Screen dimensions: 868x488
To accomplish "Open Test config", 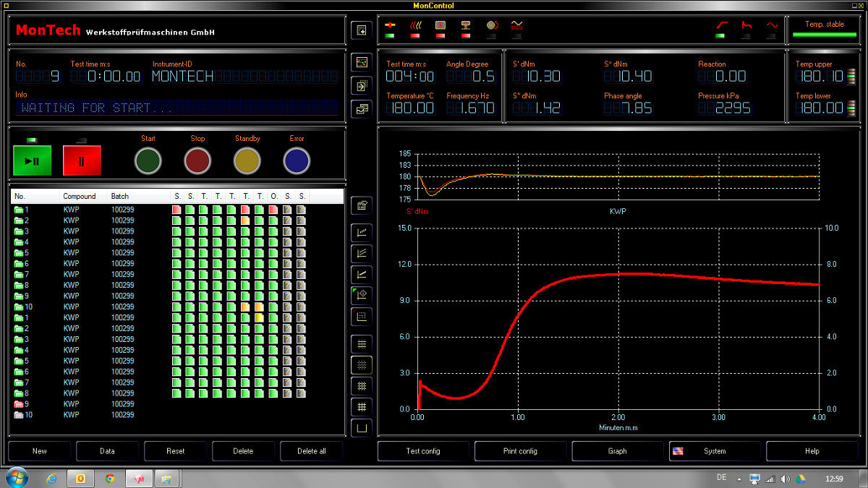I will click(x=423, y=451).
